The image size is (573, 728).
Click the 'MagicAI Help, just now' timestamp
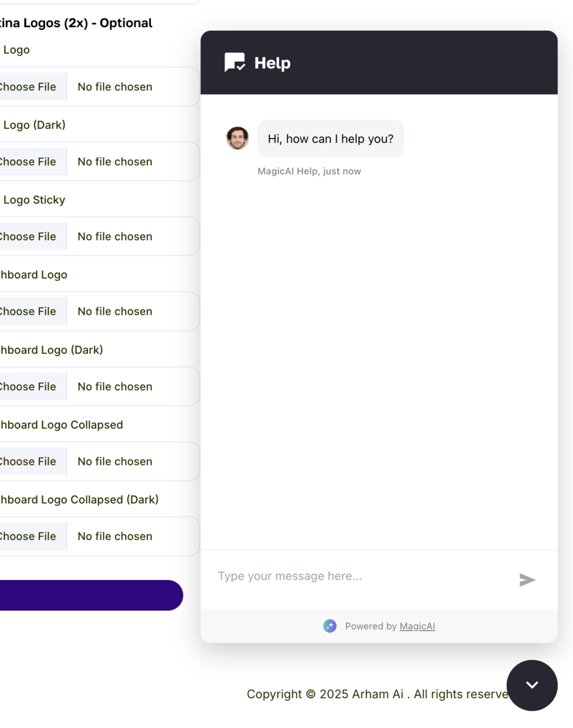click(309, 172)
